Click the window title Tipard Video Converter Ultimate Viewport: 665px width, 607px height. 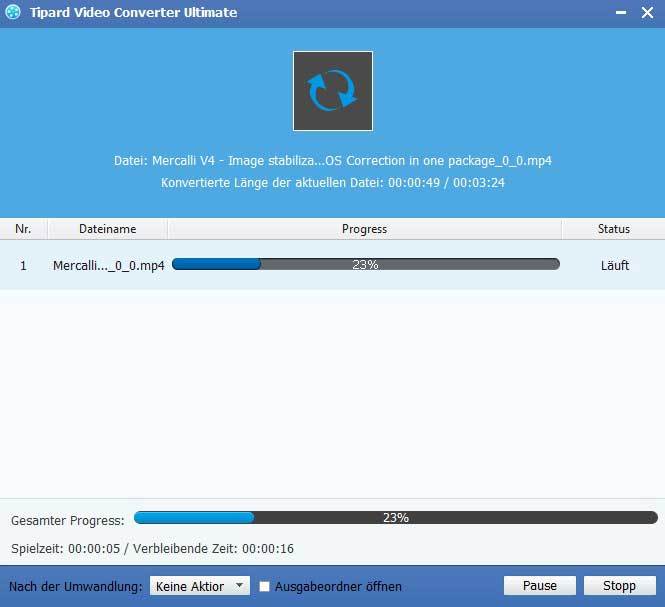click(134, 13)
